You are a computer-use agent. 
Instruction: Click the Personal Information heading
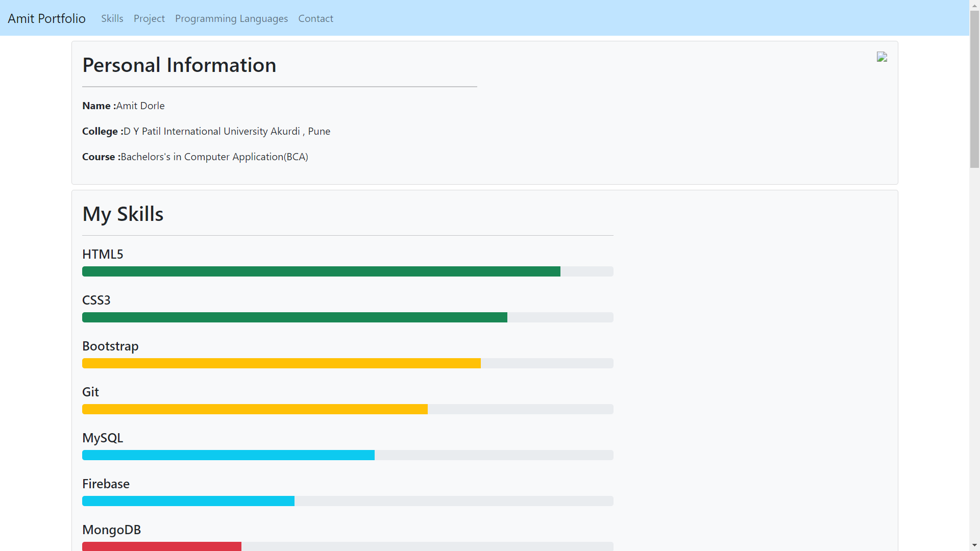click(179, 65)
